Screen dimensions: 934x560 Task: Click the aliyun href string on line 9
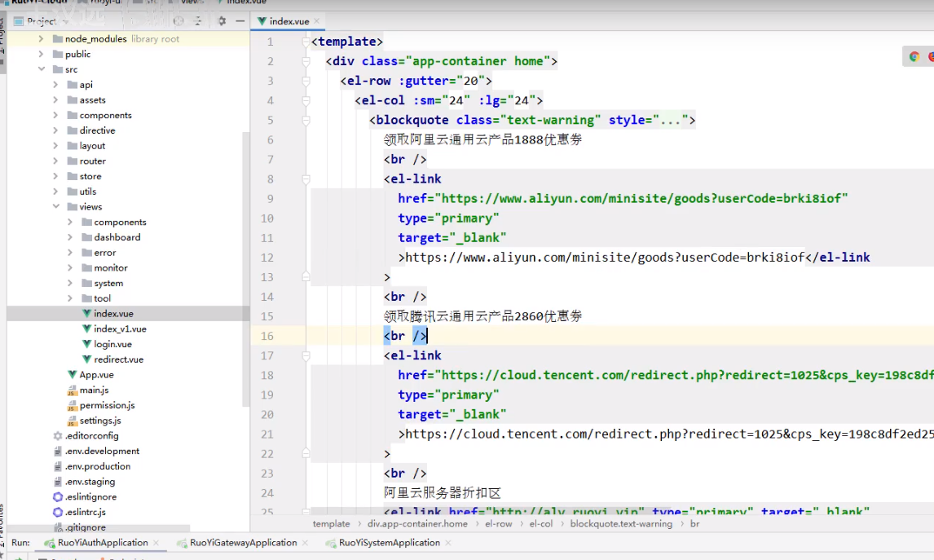[641, 198]
